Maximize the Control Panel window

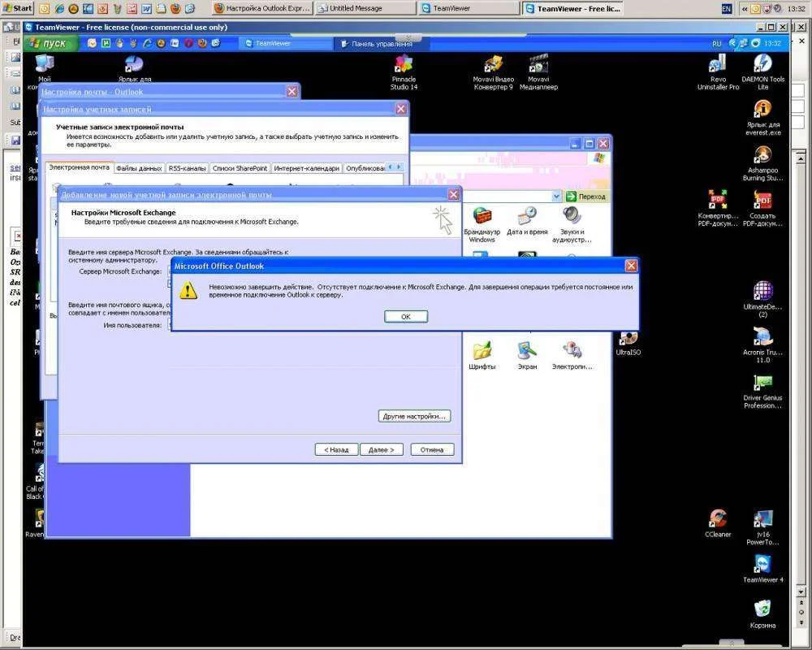tap(590, 144)
